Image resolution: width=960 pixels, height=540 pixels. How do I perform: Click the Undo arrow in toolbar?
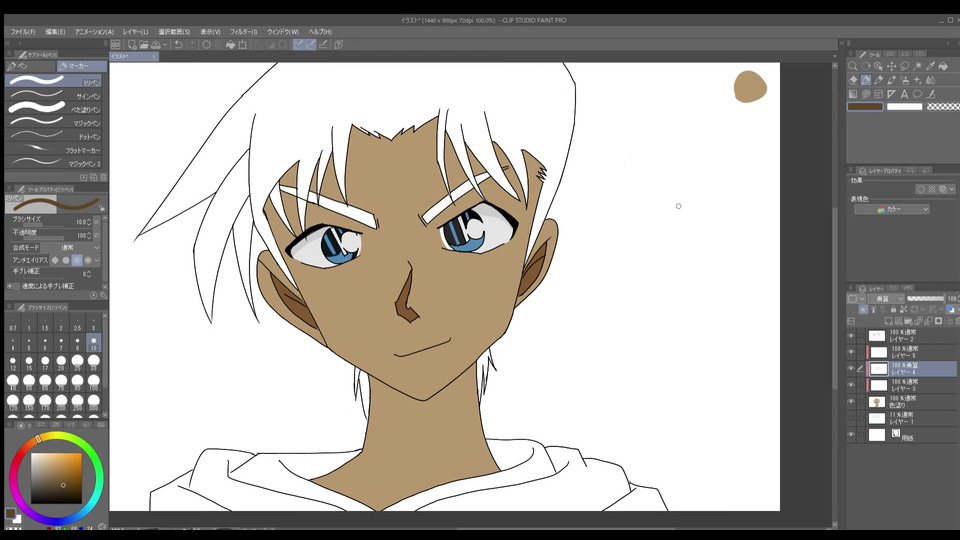pyautogui.click(x=178, y=44)
